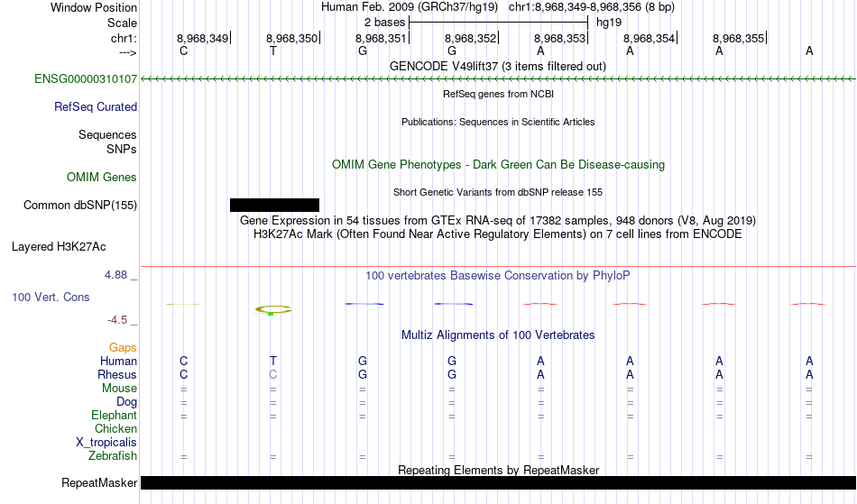Click the Sequences track label
The height and width of the screenshot is (504, 857).
107,135
